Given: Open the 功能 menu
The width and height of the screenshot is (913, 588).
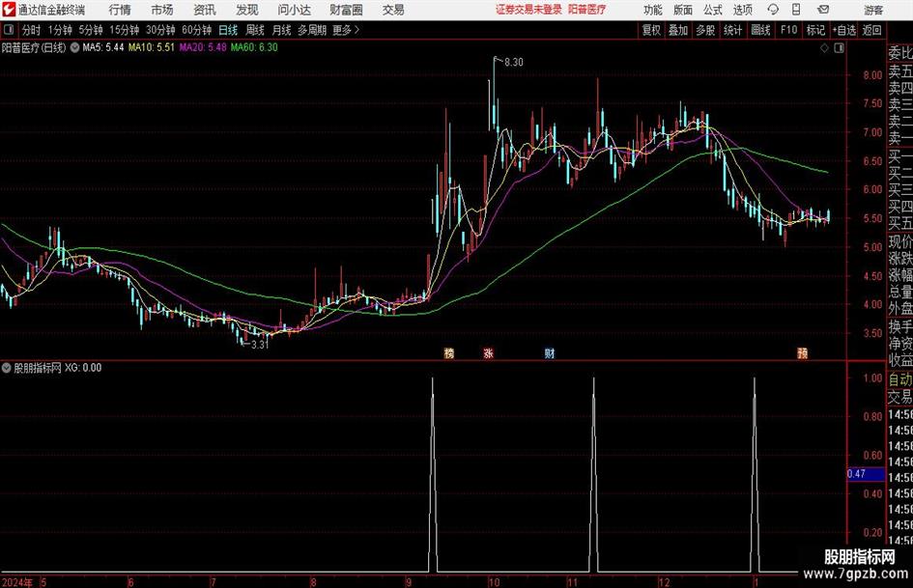Looking at the screenshot, I should coord(653,10).
